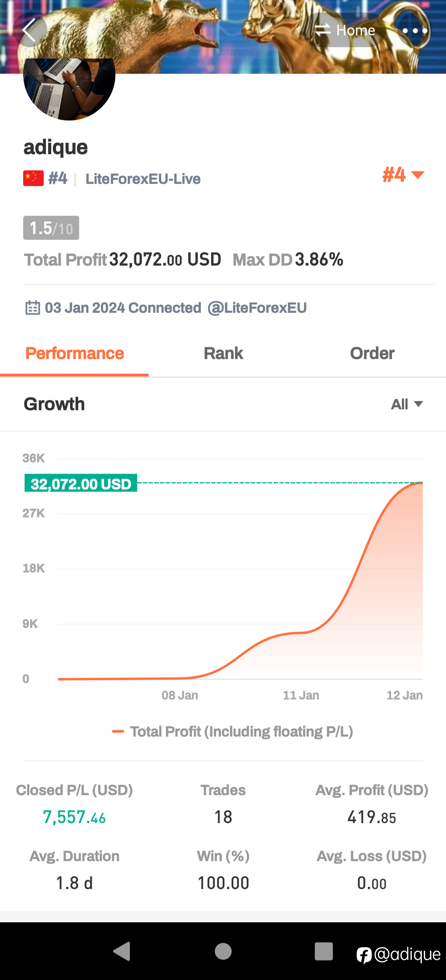446x980 pixels.
Task: Toggle the Total Profit legend entry
Action: tap(233, 731)
